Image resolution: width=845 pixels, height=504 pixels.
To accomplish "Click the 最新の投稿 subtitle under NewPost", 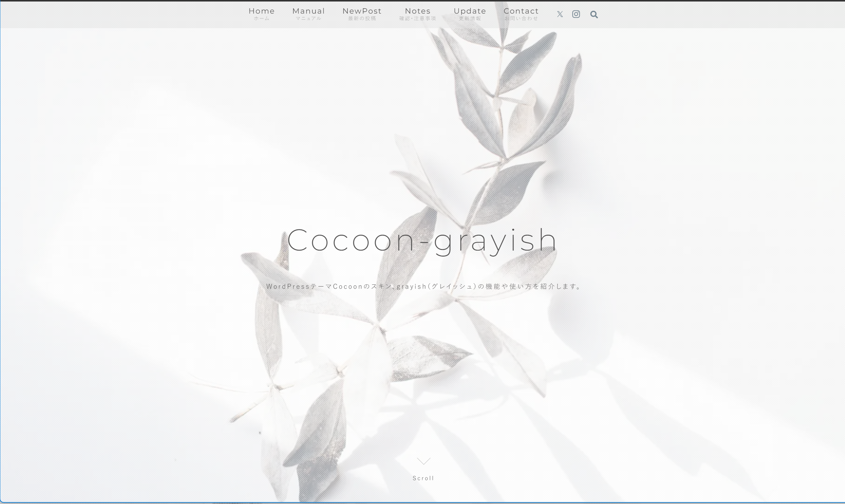I will 362,19.
